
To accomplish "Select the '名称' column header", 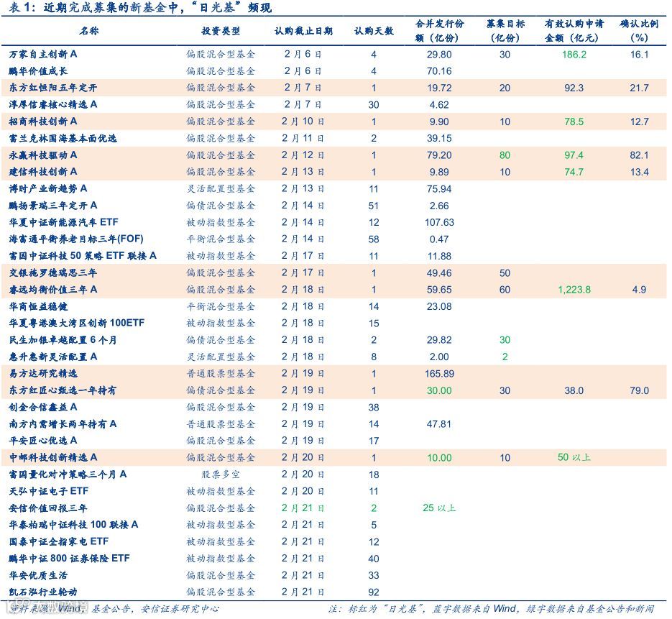I will click(89, 30).
